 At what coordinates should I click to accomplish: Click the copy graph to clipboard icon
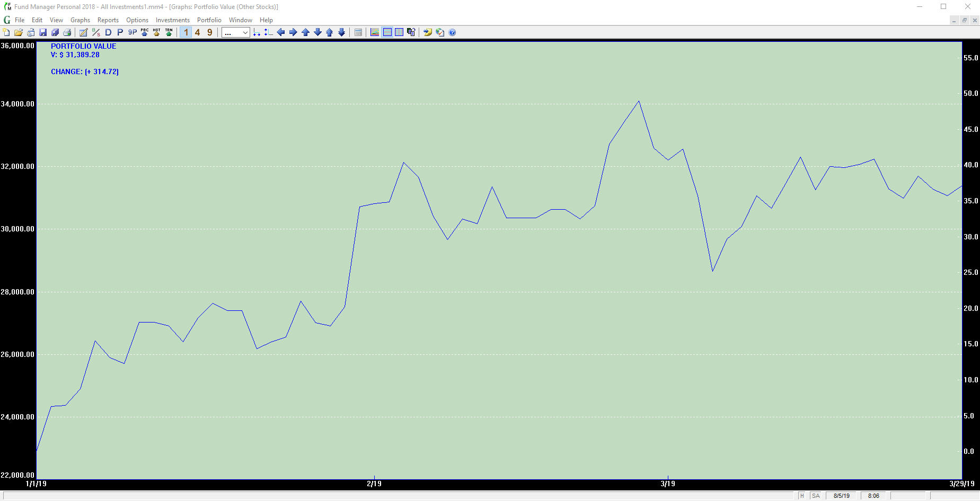[411, 32]
